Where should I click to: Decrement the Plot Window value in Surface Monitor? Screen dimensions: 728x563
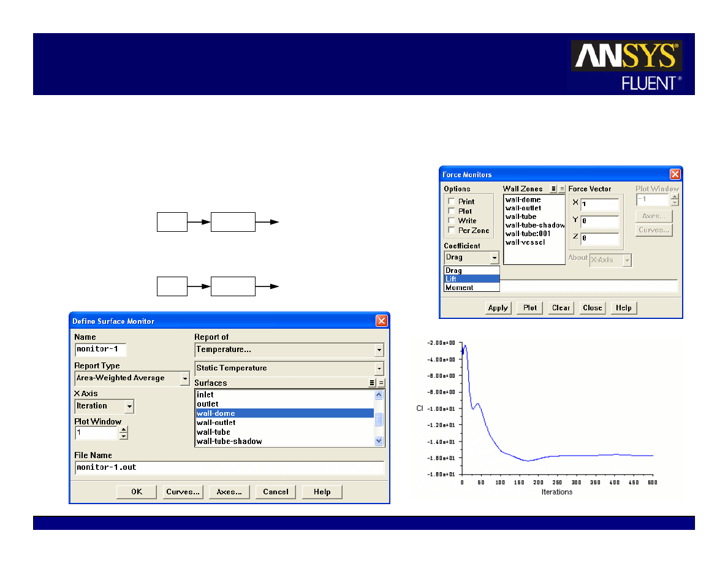pos(124,437)
